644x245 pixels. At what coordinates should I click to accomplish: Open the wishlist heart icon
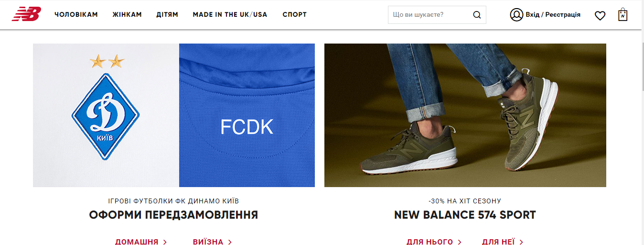point(600,15)
